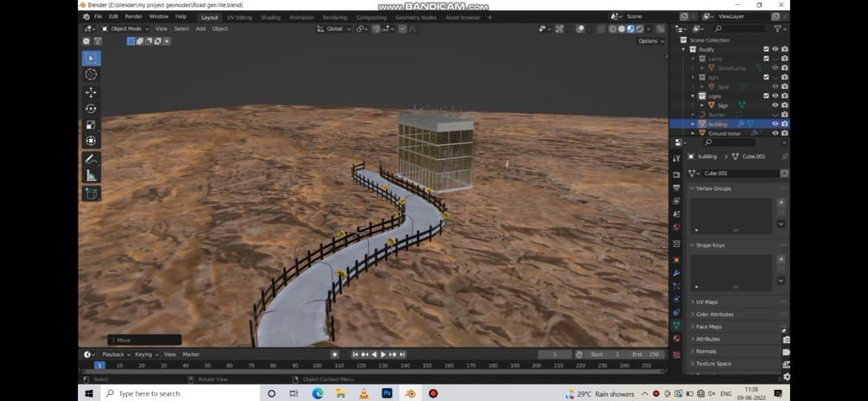Image resolution: width=868 pixels, height=401 pixels.
Task: Expand the UV Maps panel
Action: tap(738, 302)
